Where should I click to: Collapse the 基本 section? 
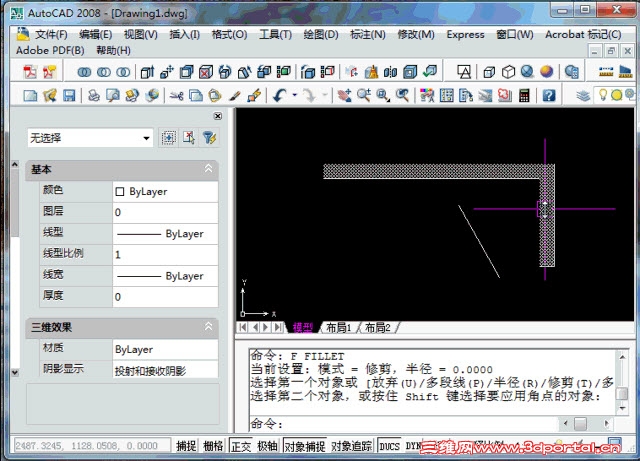[208, 168]
